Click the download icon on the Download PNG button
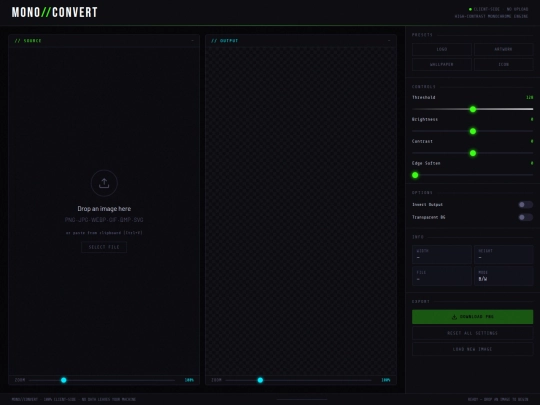 pyautogui.click(x=454, y=317)
